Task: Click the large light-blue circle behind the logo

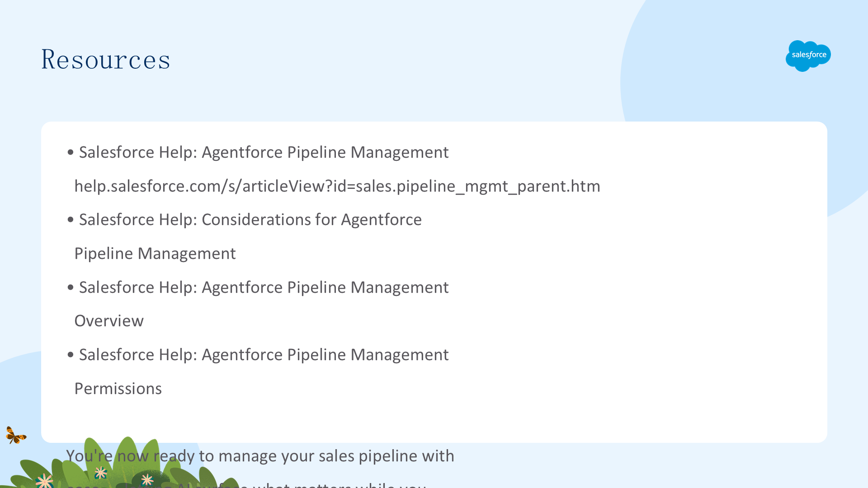Action: point(746,81)
